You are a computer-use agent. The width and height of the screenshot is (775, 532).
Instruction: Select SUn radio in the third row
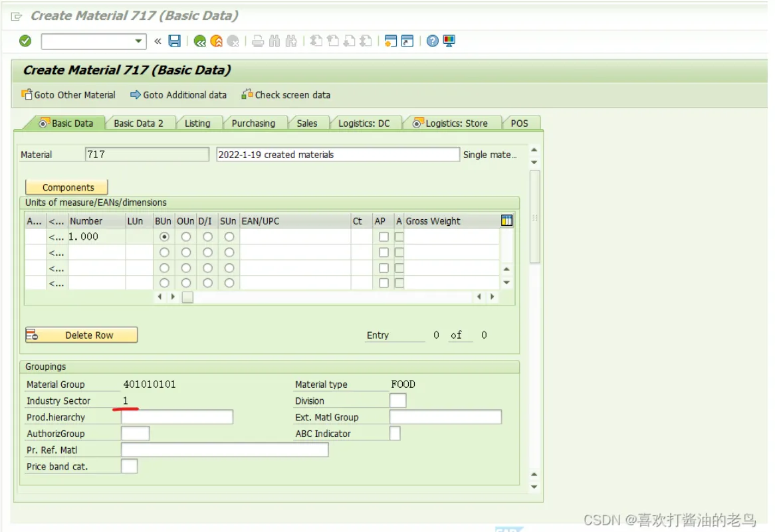tap(229, 268)
